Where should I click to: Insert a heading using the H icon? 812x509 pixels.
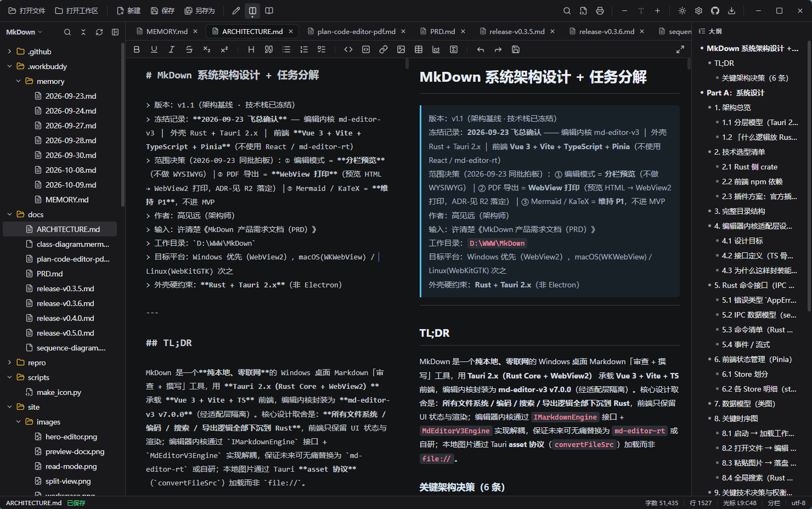251,49
